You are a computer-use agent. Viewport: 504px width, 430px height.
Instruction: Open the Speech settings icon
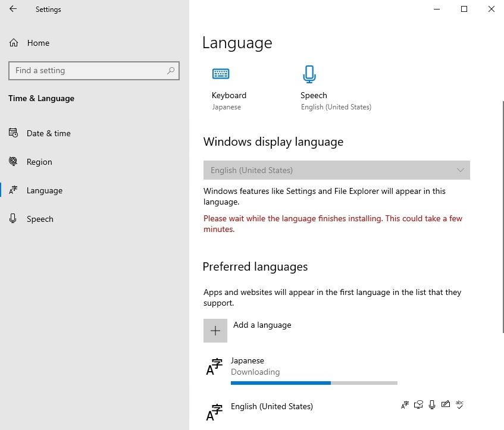coord(309,74)
